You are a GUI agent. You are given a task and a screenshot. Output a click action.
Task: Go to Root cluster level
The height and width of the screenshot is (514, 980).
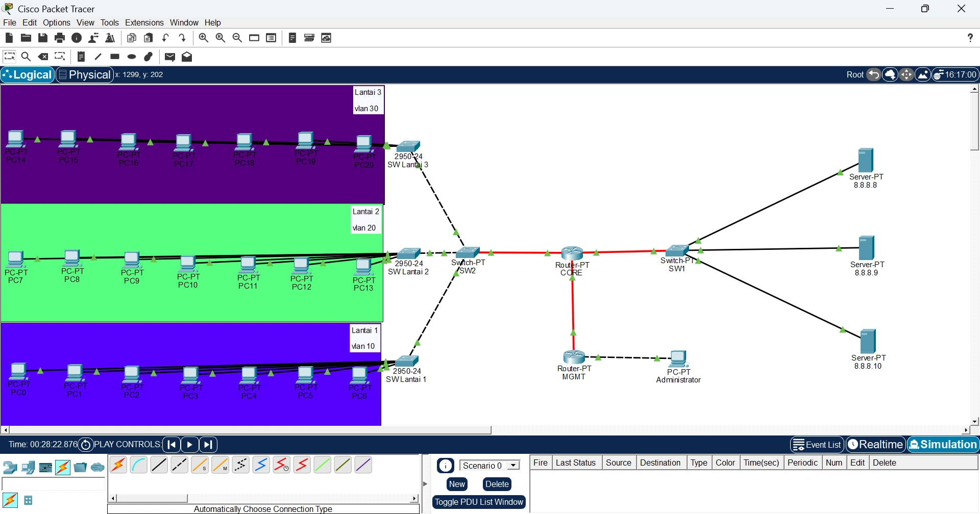click(855, 75)
